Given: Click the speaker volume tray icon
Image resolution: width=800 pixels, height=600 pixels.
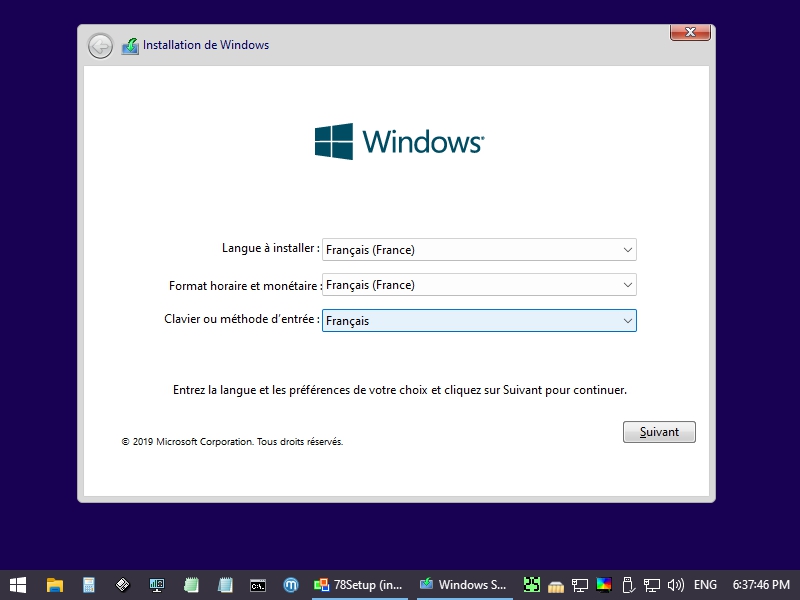Looking at the screenshot, I should [676, 584].
